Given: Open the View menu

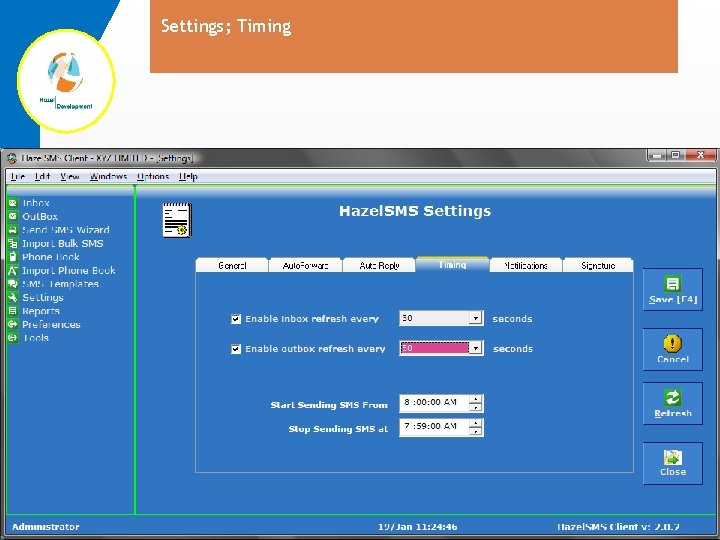Looking at the screenshot, I should point(70,176).
